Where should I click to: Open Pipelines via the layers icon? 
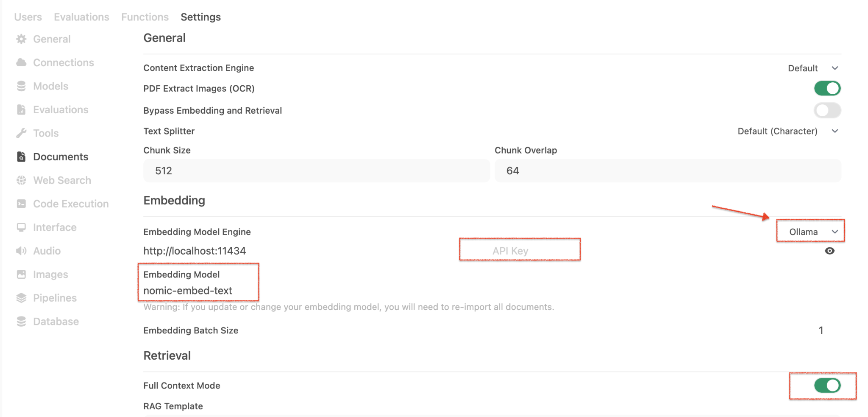[x=21, y=298]
